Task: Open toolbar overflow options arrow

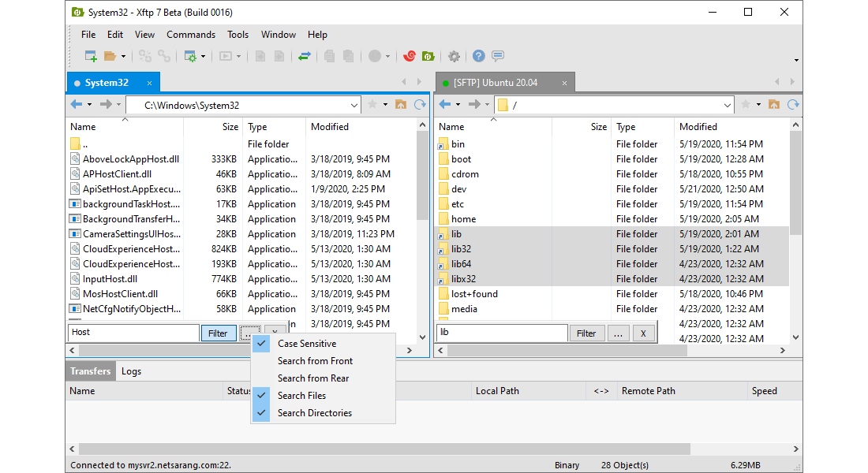Action: pyautogui.click(x=796, y=60)
